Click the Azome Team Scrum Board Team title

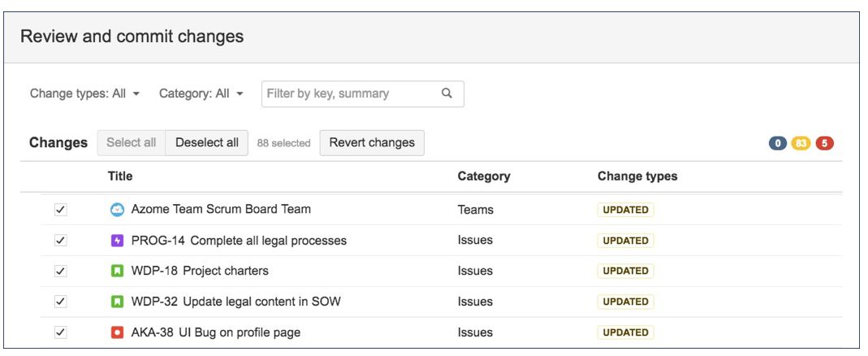point(221,209)
